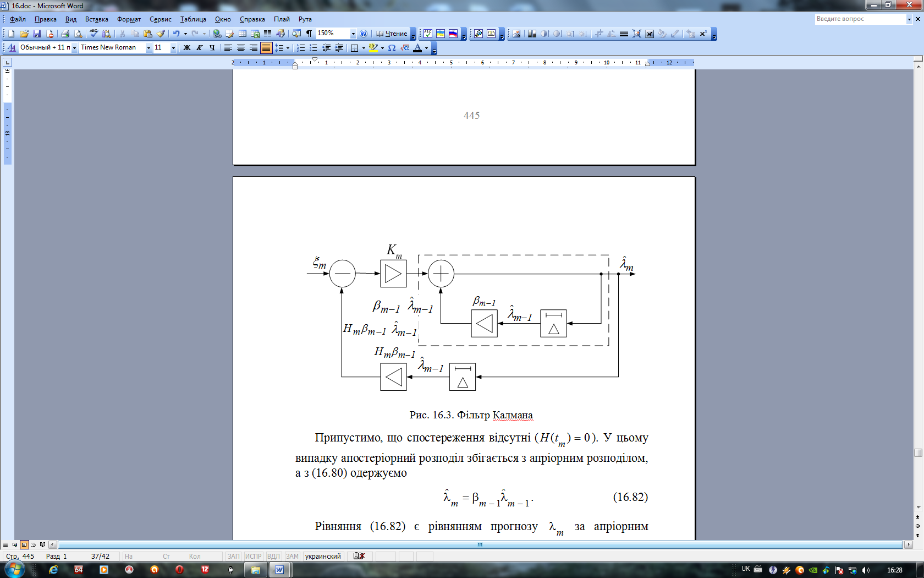This screenshot has width=924, height=578.
Task: Open Internet Explorer from the taskbar
Action: pyautogui.click(x=53, y=570)
